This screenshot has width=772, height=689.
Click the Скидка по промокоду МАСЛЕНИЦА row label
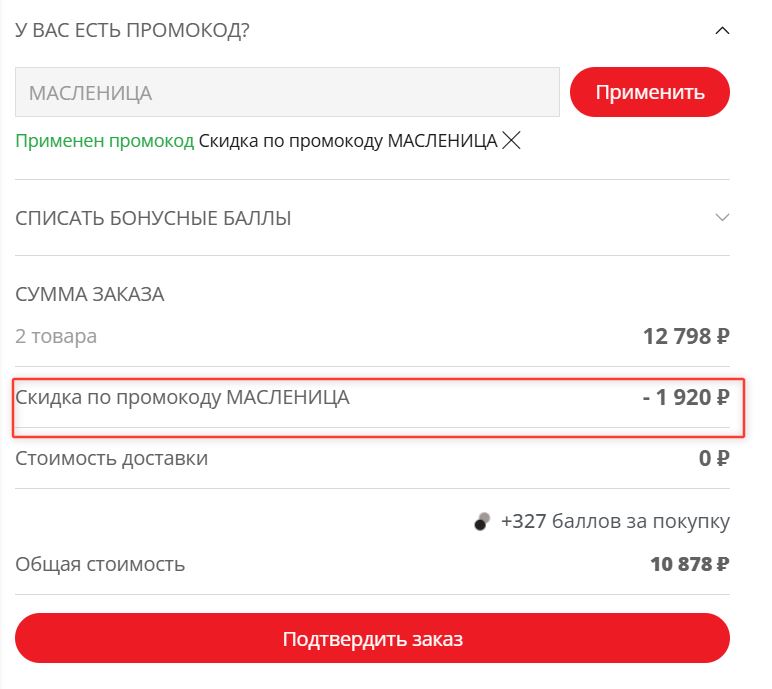182,397
